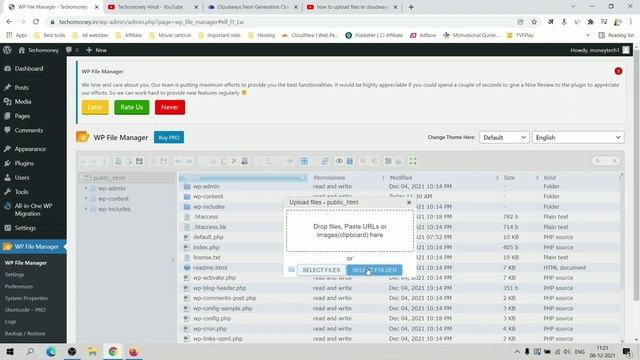The width and height of the screenshot is (640, 360).
Task: Open System Properties submenu link
Action: click(x=26, y=298)
